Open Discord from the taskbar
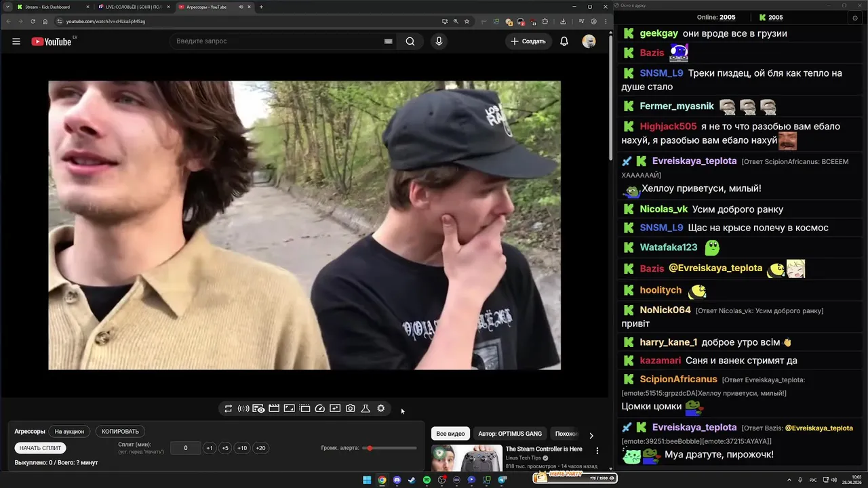Viewport: 868px width, 488px height. pyautogui.click(x=397, y=480)
